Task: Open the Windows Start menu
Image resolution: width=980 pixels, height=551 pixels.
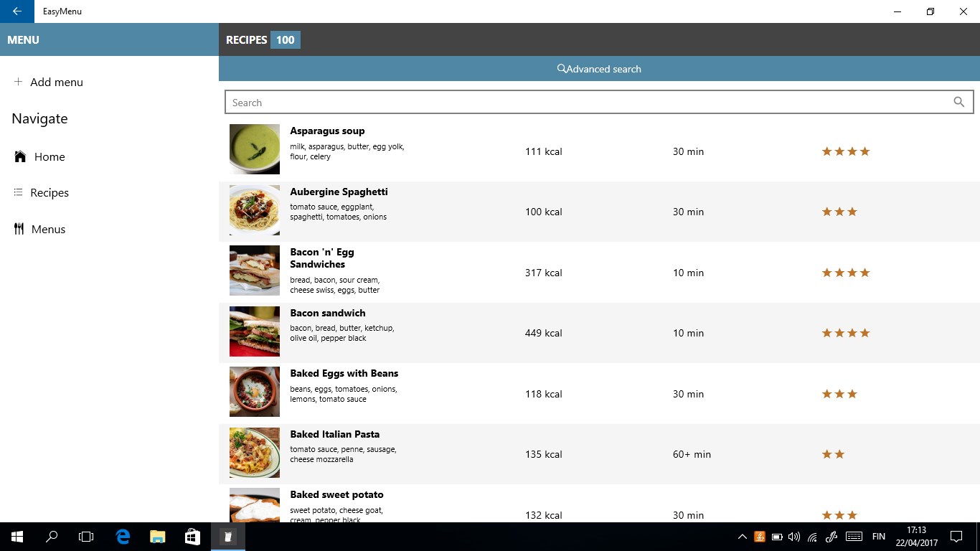Action: [x=17, y=536]
